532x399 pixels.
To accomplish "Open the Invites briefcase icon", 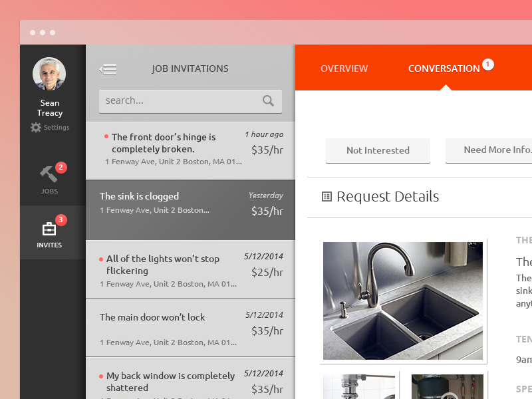I will coord(50,228).
